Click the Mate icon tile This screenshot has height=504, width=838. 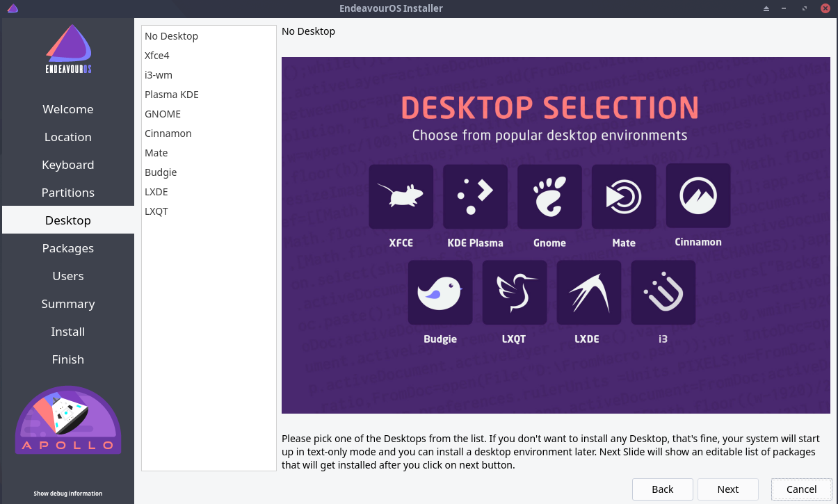coord(624,196)
